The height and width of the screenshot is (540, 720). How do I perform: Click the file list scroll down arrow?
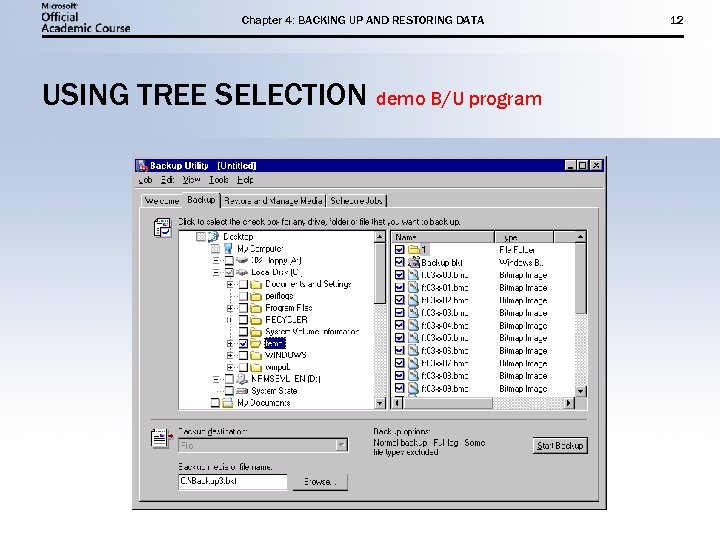point(580,391)
